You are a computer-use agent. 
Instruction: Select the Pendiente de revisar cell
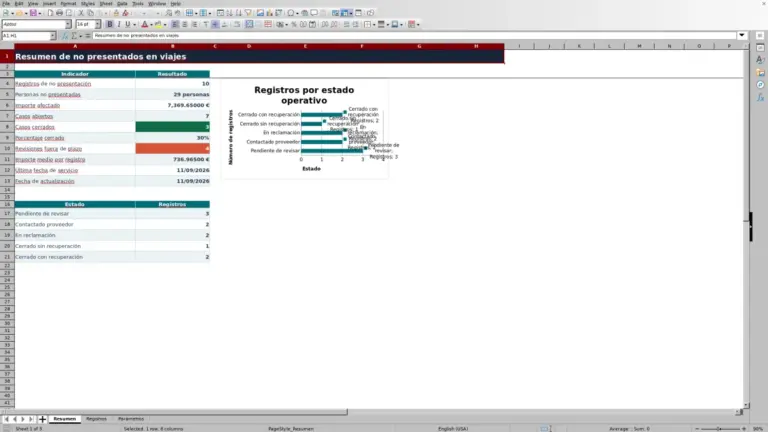pos(75,214)
